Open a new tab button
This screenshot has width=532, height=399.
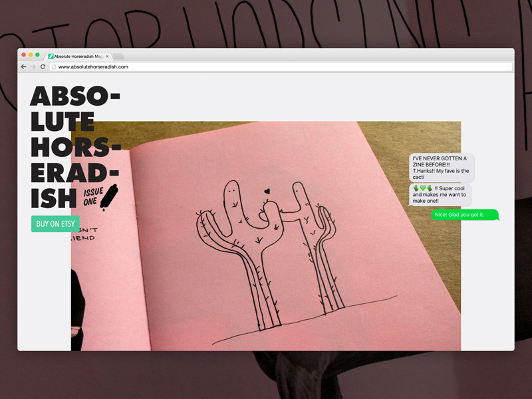[118, 57]
